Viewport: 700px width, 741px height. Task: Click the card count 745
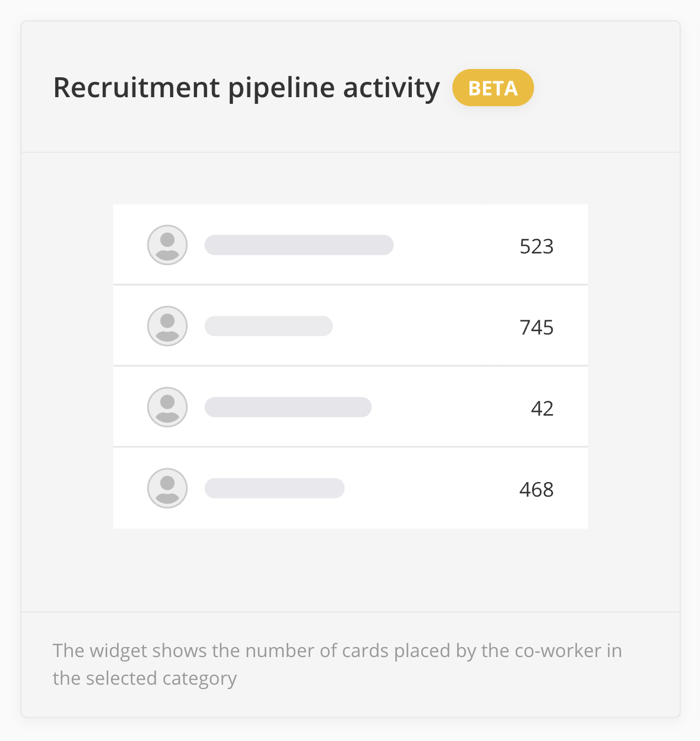tap(536, 327)
